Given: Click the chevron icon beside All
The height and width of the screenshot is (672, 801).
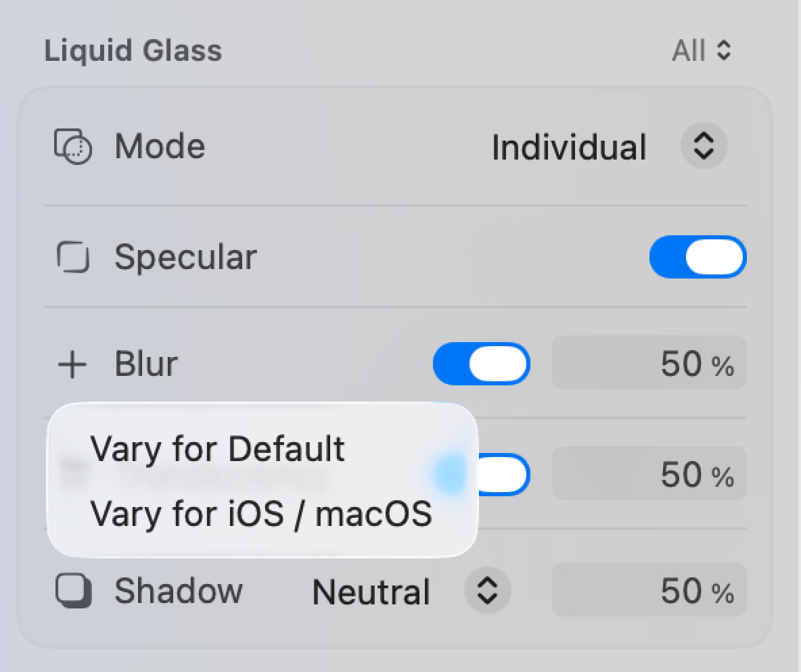Looking at the screenshot, I should pos(724,50).
